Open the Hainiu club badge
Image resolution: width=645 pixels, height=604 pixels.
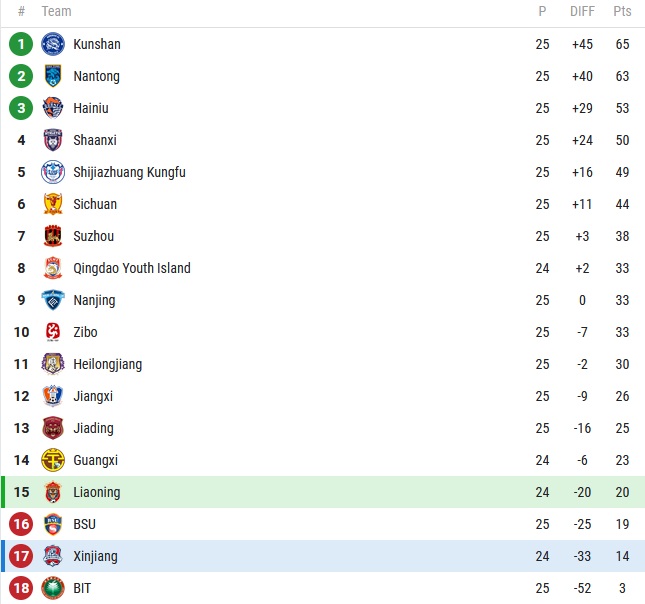click(x=53, y=108)
